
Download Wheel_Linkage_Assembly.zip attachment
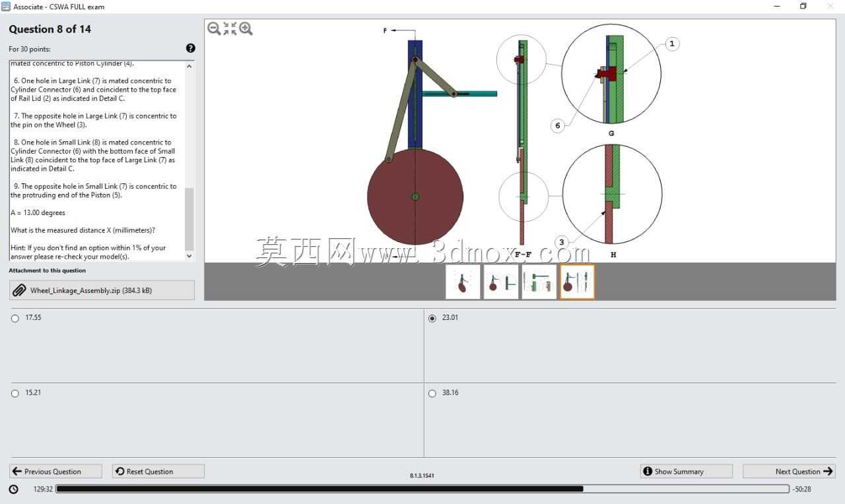coord(102,290)
